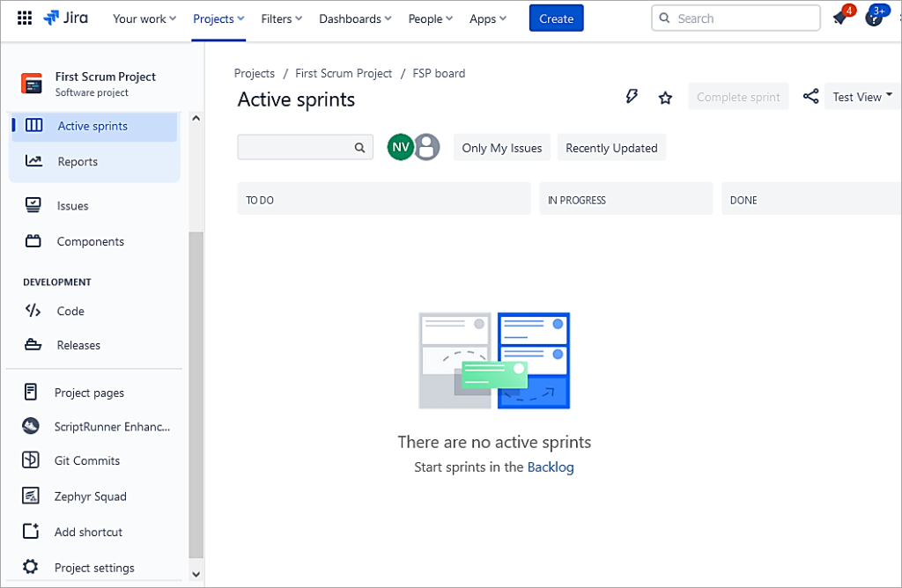Open help via the question mark icon
Screen dimensions: 902x588
[873, 18]
